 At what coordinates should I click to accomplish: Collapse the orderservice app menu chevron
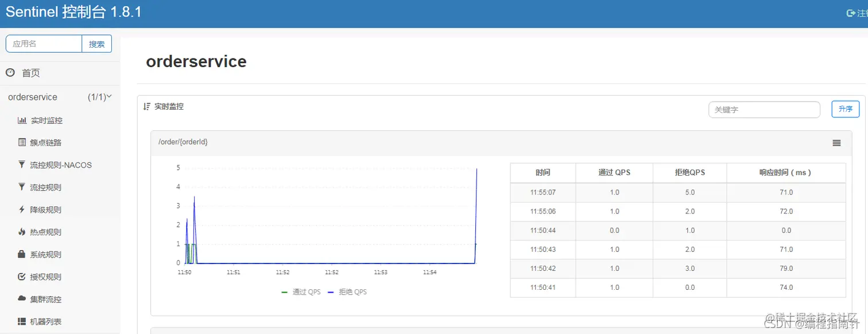pyautogui.click(x=109, y=97)
